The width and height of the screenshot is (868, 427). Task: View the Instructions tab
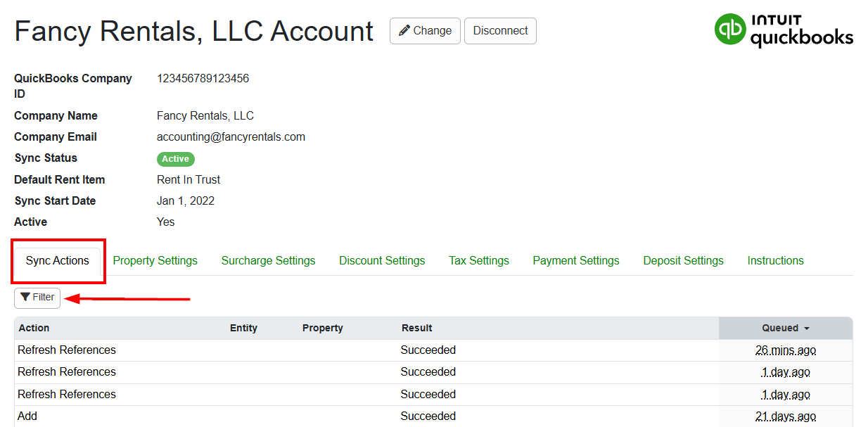775,260
